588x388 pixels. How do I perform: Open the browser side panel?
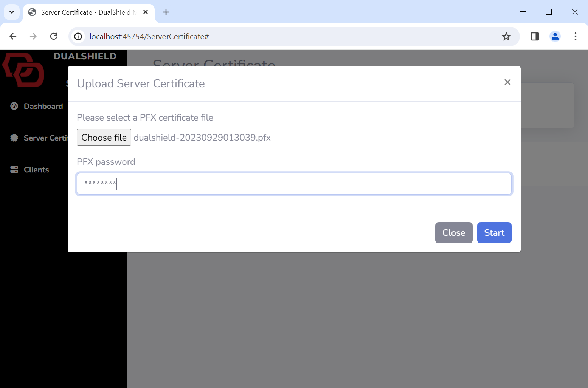535,36
